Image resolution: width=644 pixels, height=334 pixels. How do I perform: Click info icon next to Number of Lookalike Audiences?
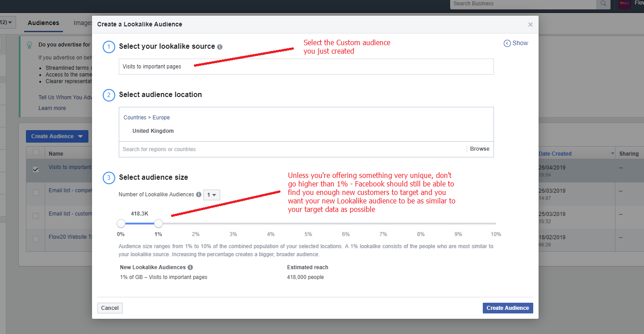pyautogui.click(x=199, y=195)
